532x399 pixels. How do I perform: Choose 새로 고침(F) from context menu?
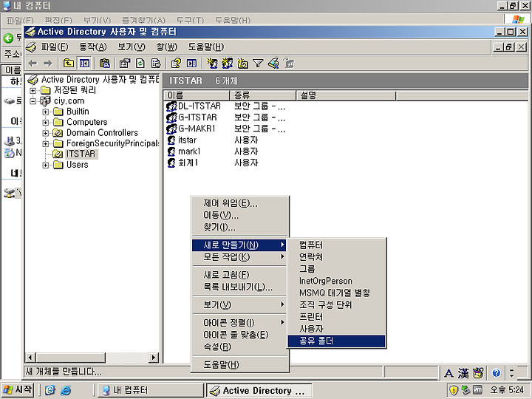[240, 275]
